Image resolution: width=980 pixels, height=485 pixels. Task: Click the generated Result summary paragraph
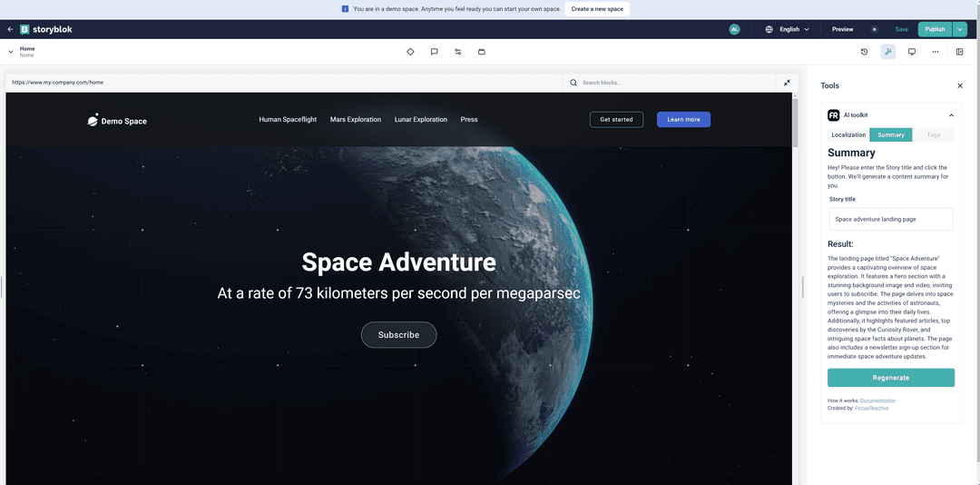(x=890, y=307)
